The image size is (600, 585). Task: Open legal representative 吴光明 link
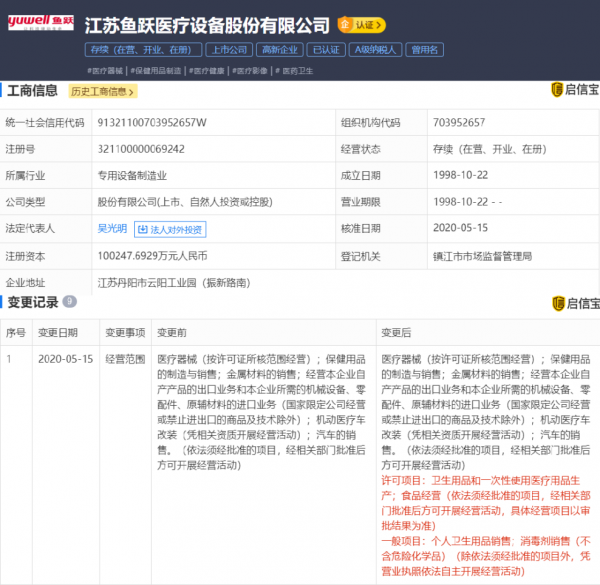[x=112, y=228]
